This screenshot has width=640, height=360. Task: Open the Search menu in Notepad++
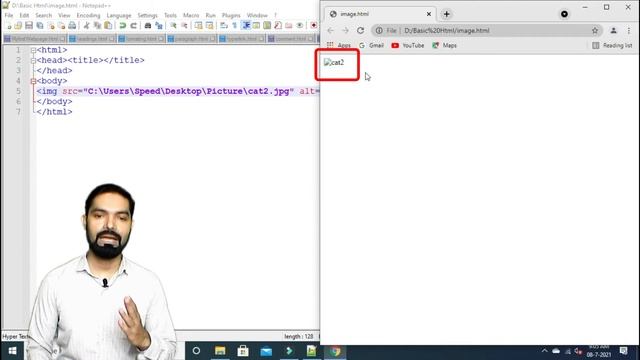(x=43, y=15)
